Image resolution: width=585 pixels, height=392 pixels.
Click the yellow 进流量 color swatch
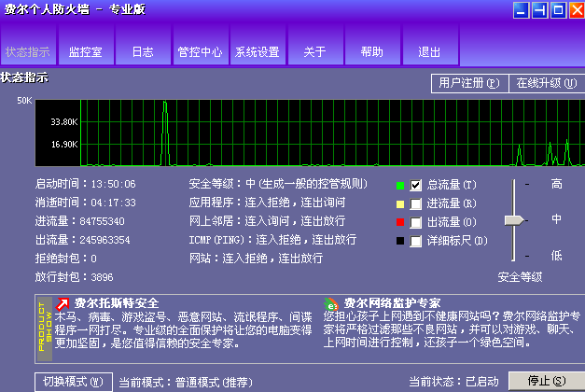click(400, 203)
